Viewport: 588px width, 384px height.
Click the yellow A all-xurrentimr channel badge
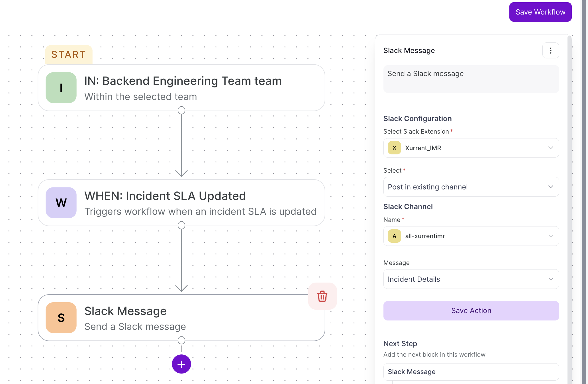pyautogui.click(x=394, y=236)
